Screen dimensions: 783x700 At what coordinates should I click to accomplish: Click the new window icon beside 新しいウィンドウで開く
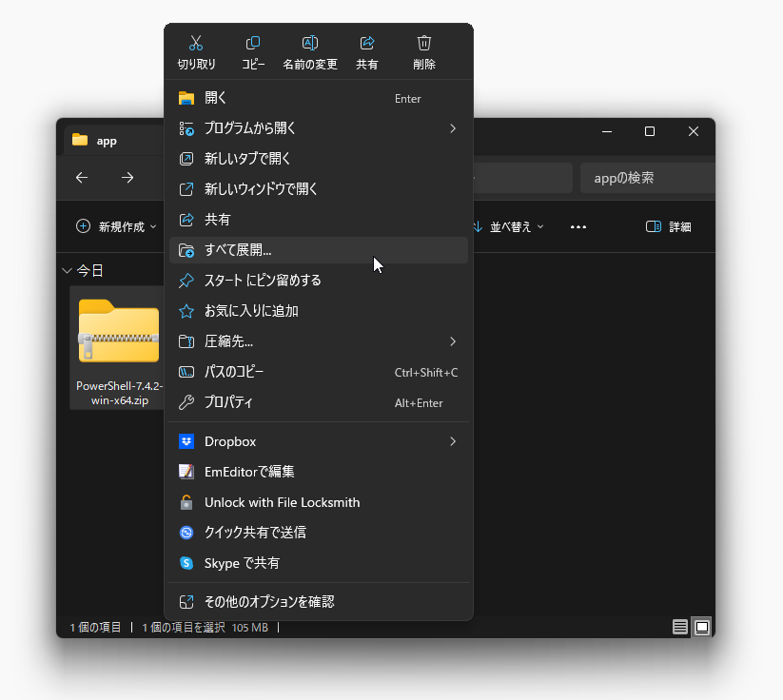point(186,189)
